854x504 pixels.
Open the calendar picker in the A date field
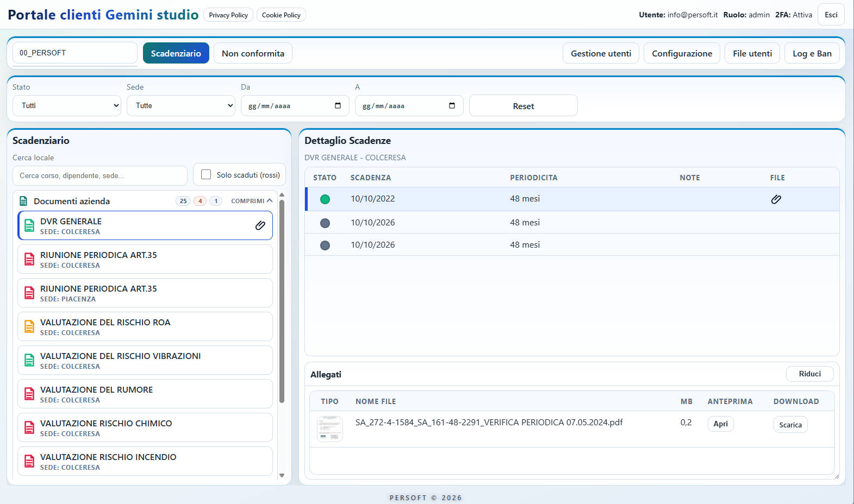point(452,106)
